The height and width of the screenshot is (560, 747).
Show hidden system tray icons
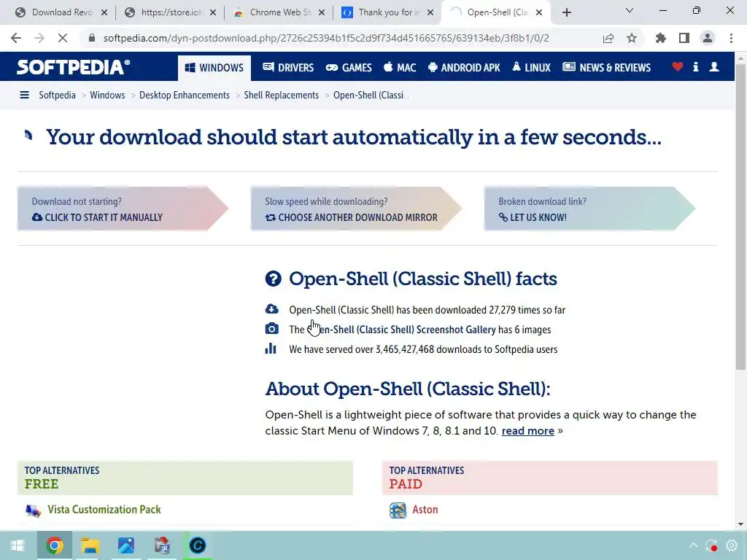(x=693, y=545)
